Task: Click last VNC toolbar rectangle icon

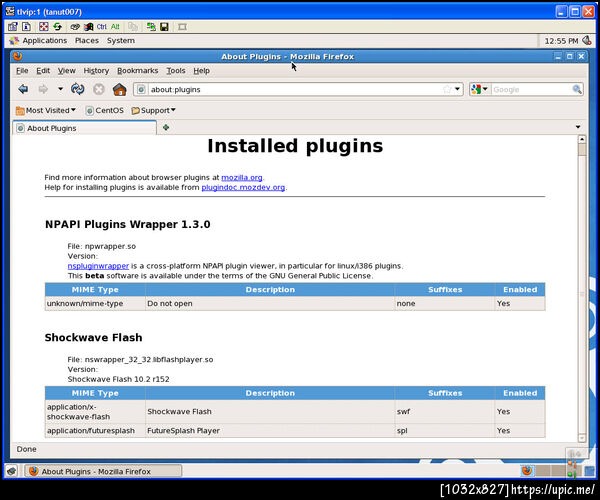Action: [182, 27]
